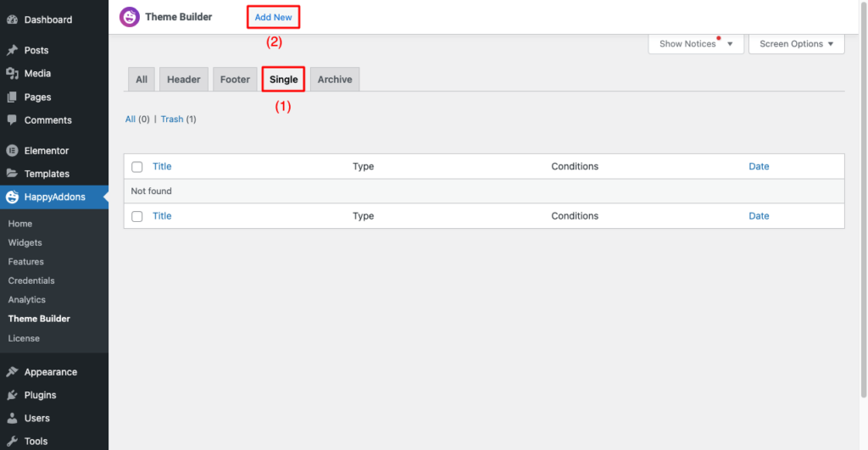Open the Comments menu item
Screen dimensions: 868x450
(54, 120)
